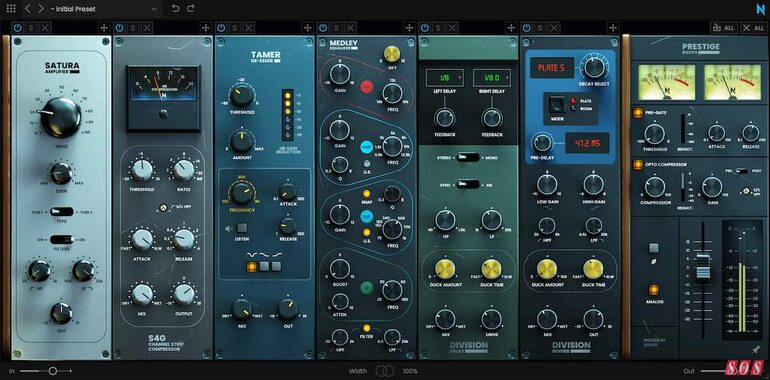Click the Prestige output fader handle
The width and height of the screenshot is (770, 380).
(x=703, y=267)
